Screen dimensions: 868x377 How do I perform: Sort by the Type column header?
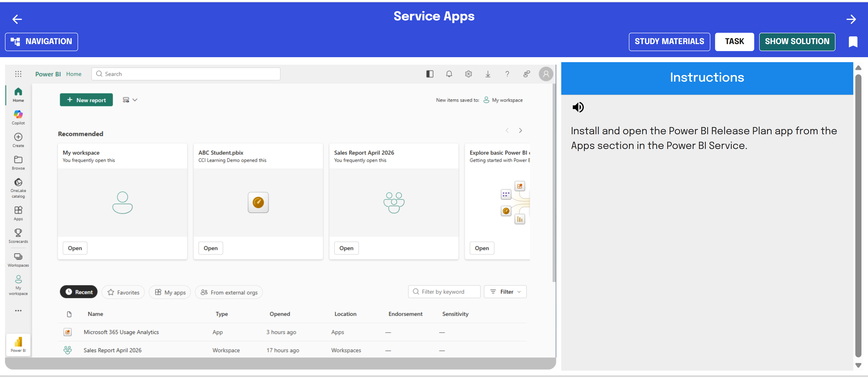tap(222, 314)
